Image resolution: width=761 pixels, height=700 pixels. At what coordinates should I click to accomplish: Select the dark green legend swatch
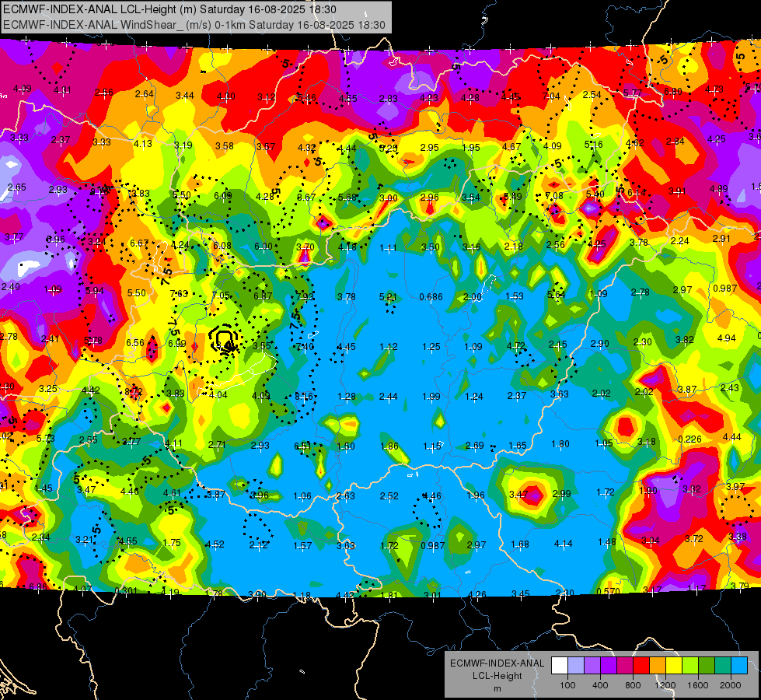pos(707,665)
